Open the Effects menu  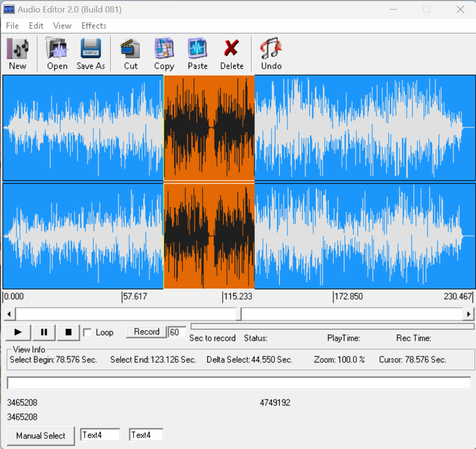[x=94, y=26]
